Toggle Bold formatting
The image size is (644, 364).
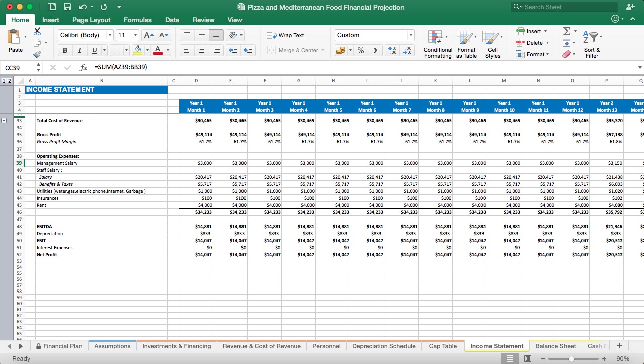pyautogui.click(x=65, y=50)
